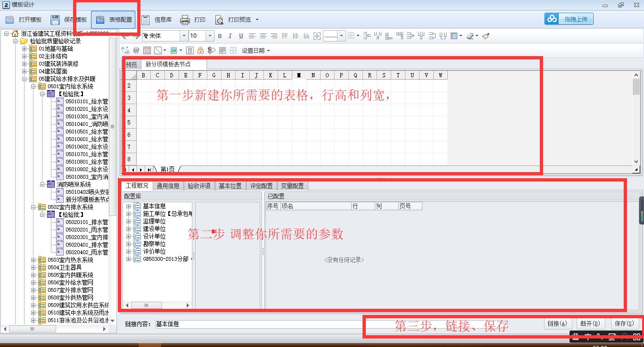
Task: Expand the 01地基与基础 tree node
Action: tap(25, 49)
